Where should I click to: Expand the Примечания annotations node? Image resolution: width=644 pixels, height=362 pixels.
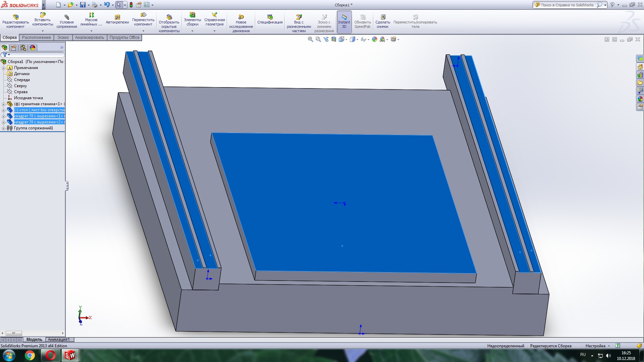(4, 68)
